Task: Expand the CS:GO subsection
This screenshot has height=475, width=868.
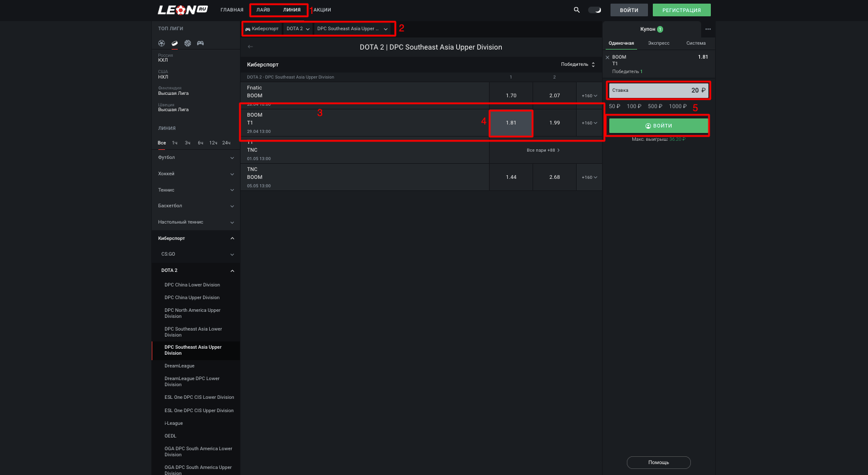Action: 196,254
